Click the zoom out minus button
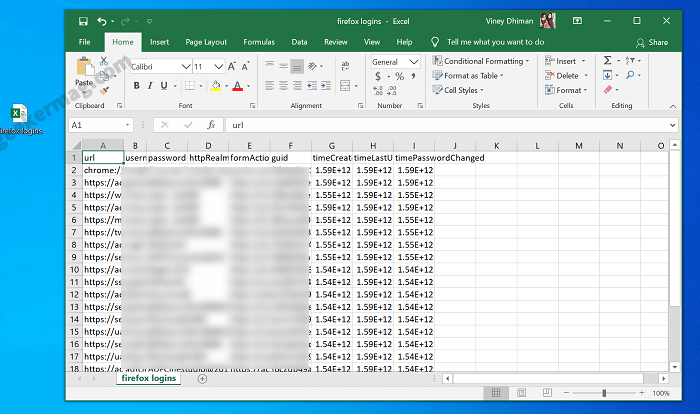The height and width of the screenshot is (414, 700). click(566, 393)
